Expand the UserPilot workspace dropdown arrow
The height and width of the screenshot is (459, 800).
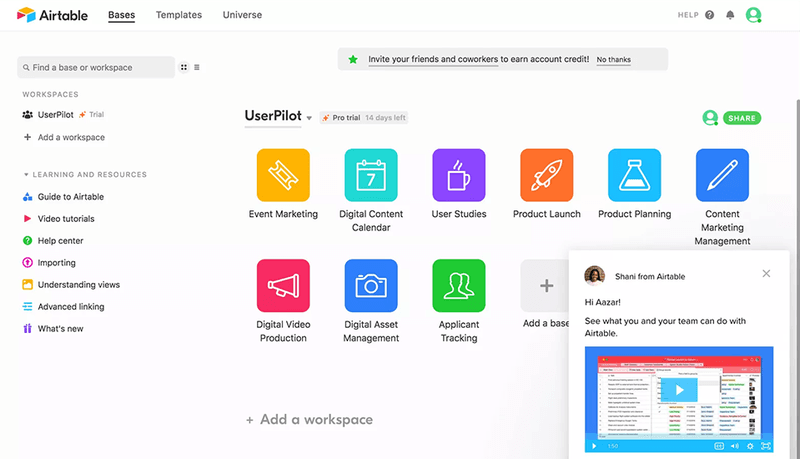coord(309,118)
